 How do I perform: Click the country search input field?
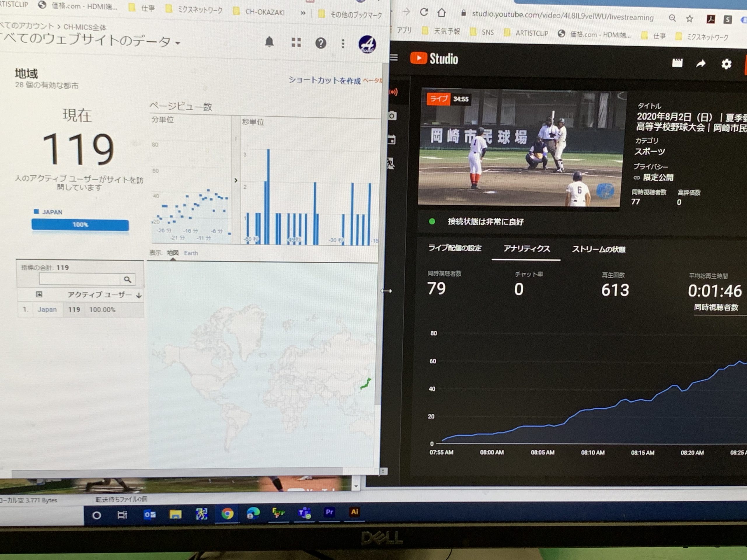(x=79, y=279)
